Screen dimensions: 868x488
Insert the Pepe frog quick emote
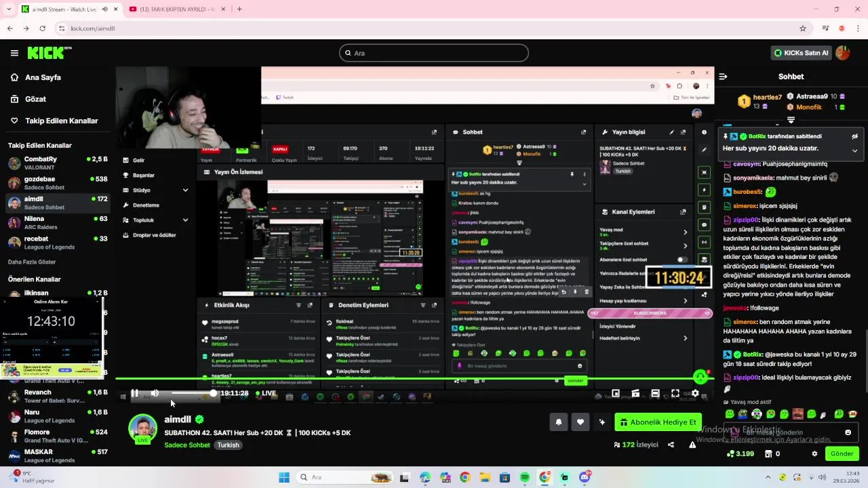[743, 414]
